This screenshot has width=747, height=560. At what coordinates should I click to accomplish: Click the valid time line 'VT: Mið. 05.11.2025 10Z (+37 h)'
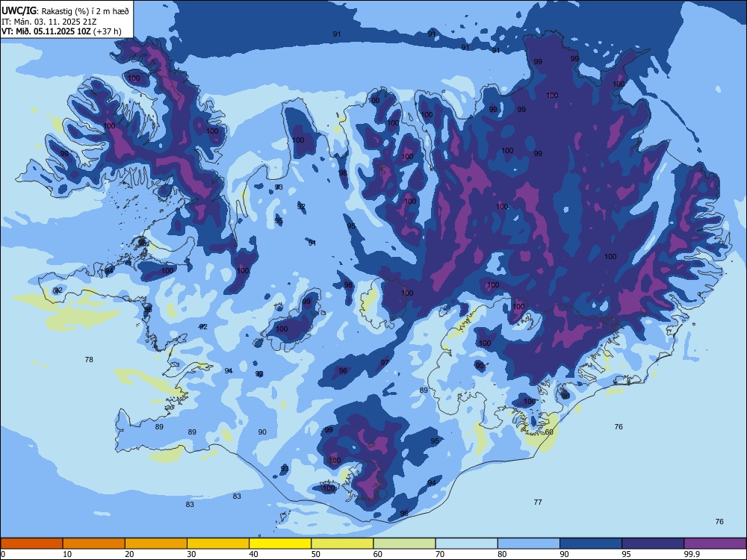click(61, 31)
